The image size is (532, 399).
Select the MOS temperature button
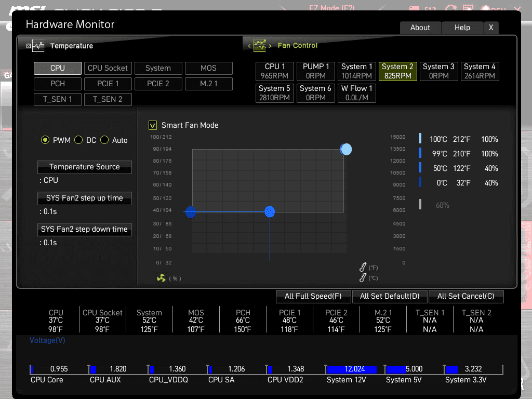pyautogui.click(x=209, y=68)
